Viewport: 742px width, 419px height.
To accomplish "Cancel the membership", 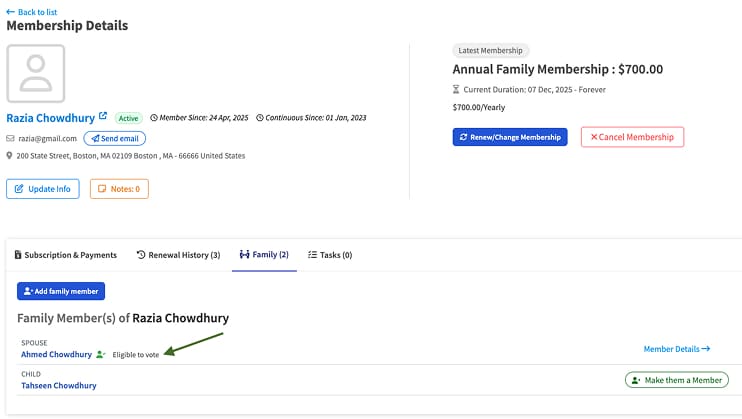I will click(632, 137).
